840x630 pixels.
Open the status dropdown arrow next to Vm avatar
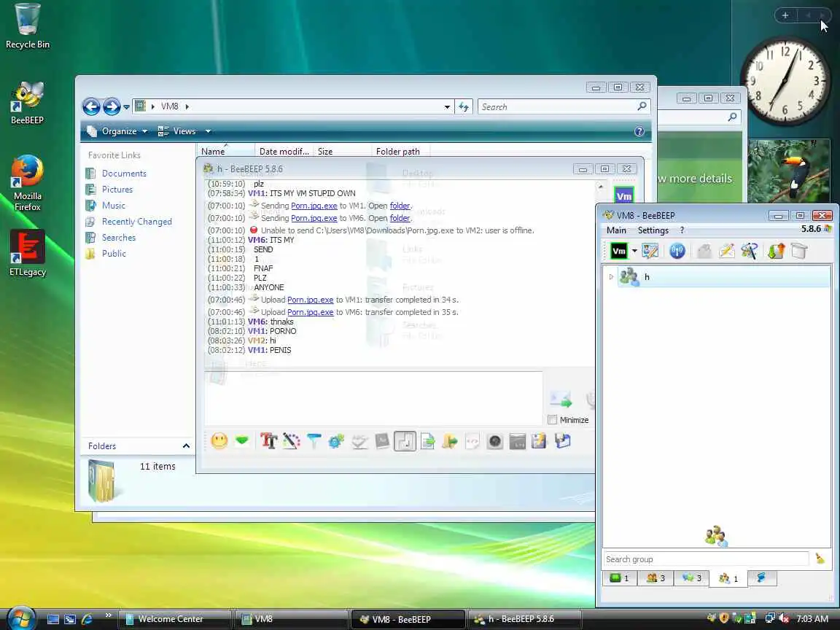point(634,251)
